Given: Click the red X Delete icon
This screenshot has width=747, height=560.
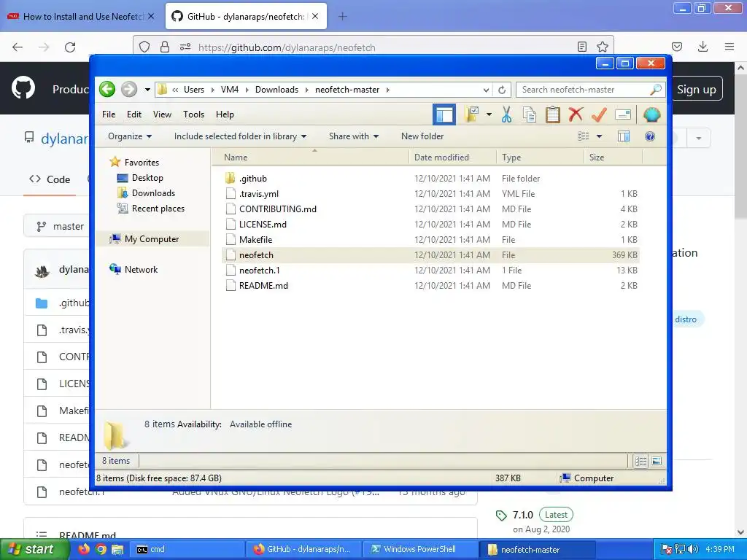Looking at the screenshot, I should pyautogui.click(x=576, y=114).
